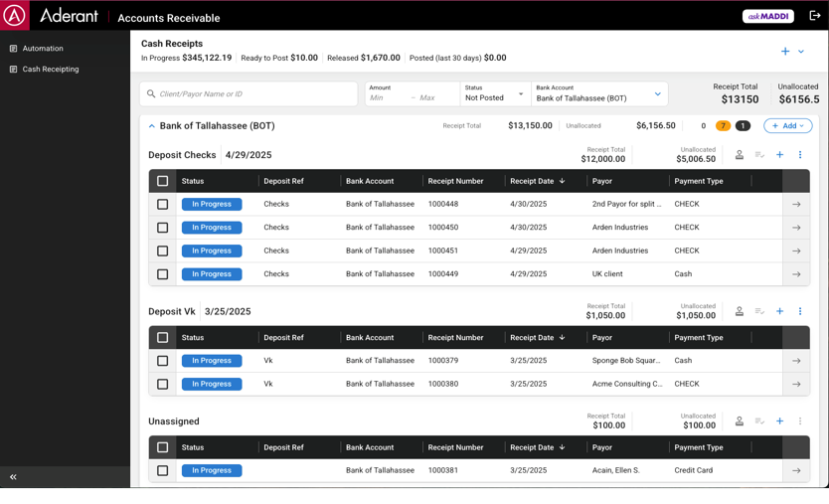829x504 pixels.
Task: Click plus icon for Deposit Vk
Action: (x=780, y=311)
